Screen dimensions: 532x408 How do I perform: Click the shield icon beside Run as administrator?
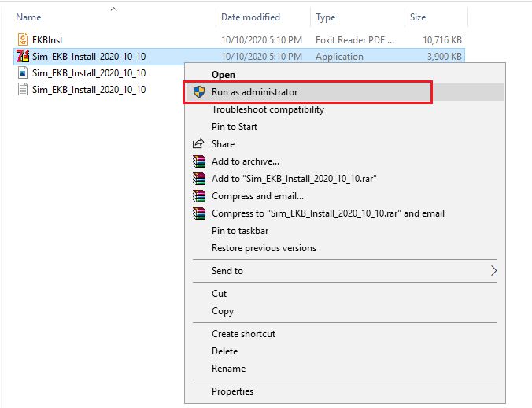click(x=198, y=92)
